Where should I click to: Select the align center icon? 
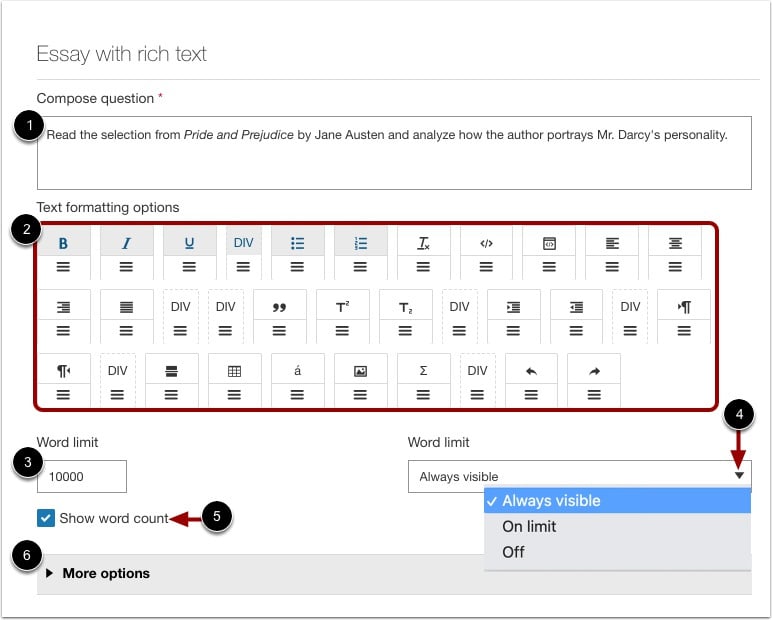coord(675,243)
